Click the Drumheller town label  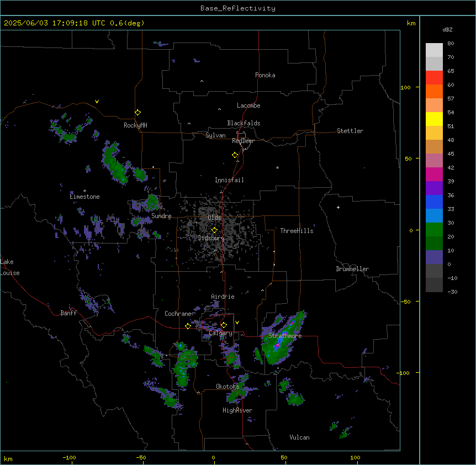coord(352,269)
